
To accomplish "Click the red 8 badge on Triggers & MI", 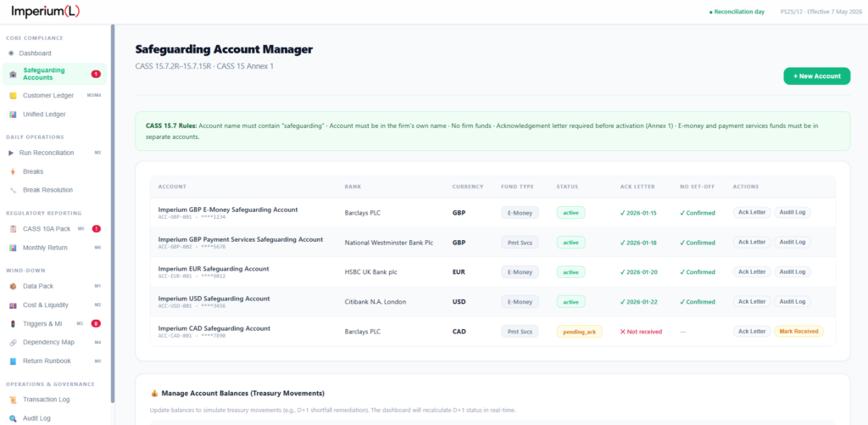I will pos(96,323).
